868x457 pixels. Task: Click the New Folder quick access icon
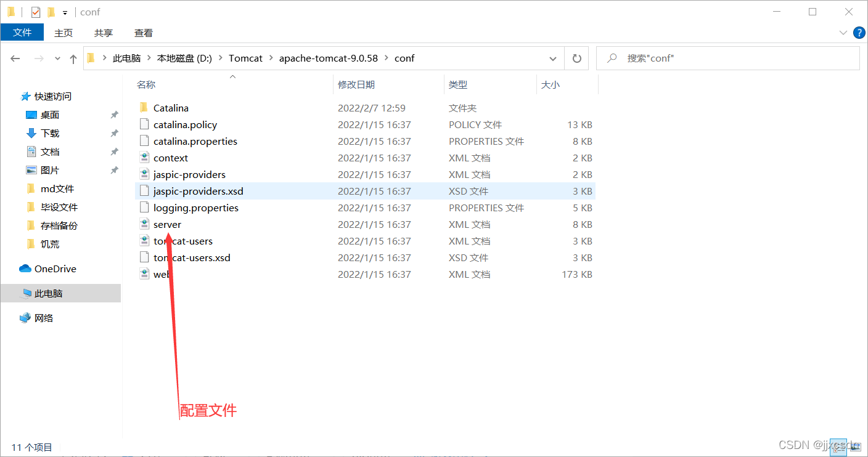51,12
